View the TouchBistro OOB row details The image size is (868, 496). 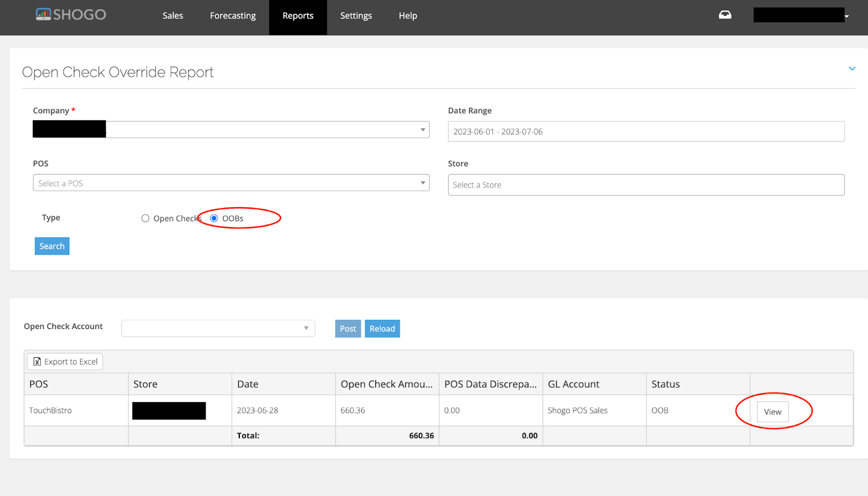click(x=773, y=411)
